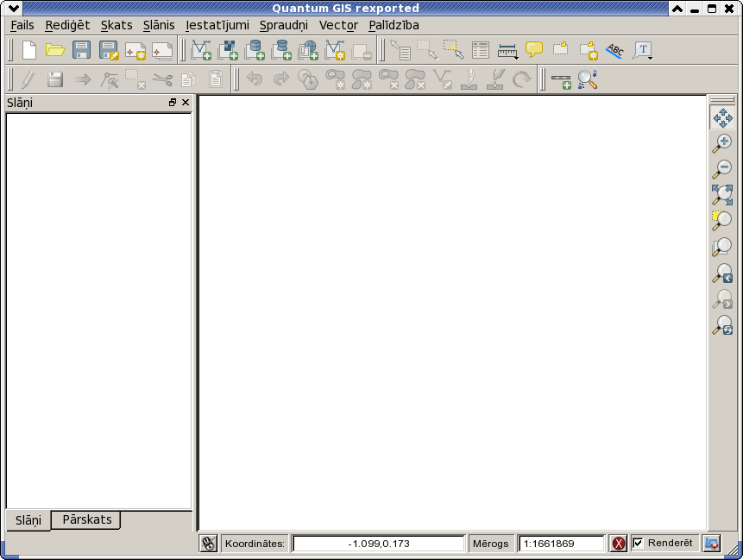Open CRS status at status bar right

(x=712, y=544)
